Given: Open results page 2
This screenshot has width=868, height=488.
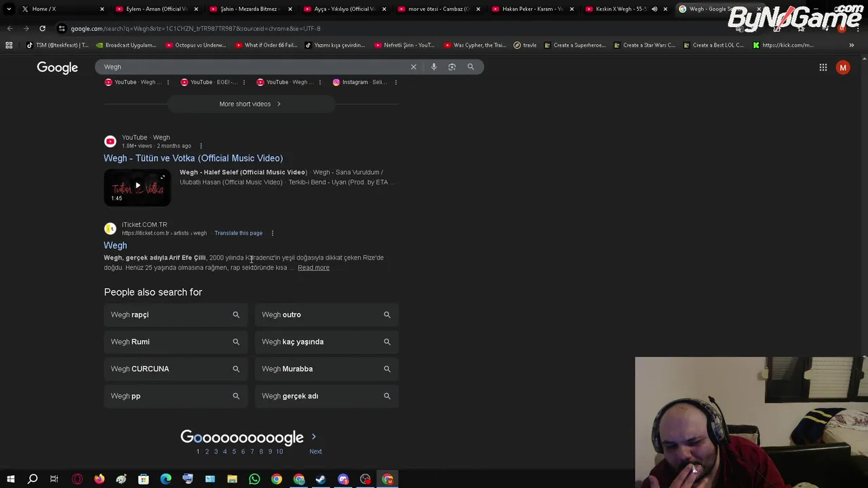Looking at the screenshot, I should click(x=207, y=451).
